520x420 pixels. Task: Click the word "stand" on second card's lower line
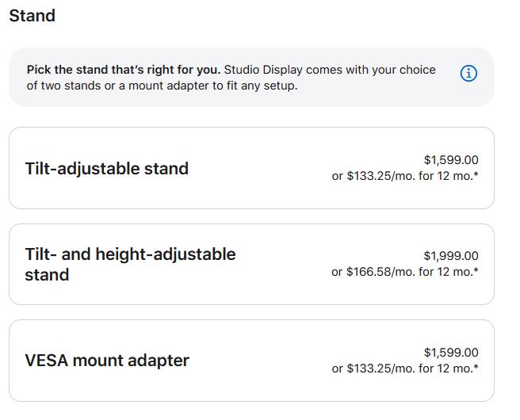[47, 275]
